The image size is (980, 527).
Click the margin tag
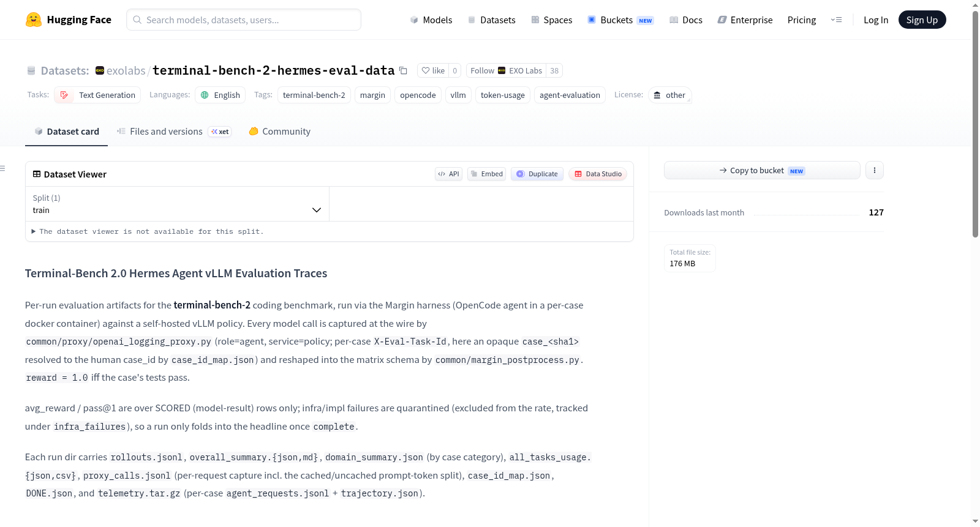click(372, 95)
